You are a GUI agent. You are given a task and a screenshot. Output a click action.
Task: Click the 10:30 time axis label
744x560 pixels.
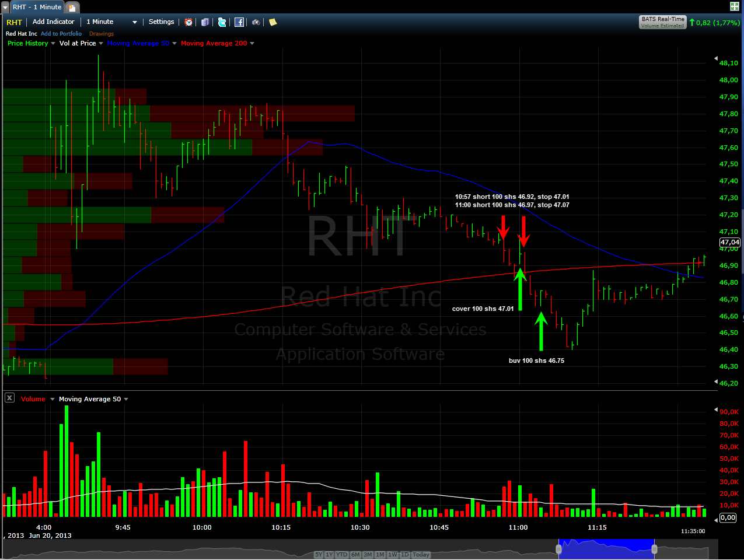(x=360, y=527)
